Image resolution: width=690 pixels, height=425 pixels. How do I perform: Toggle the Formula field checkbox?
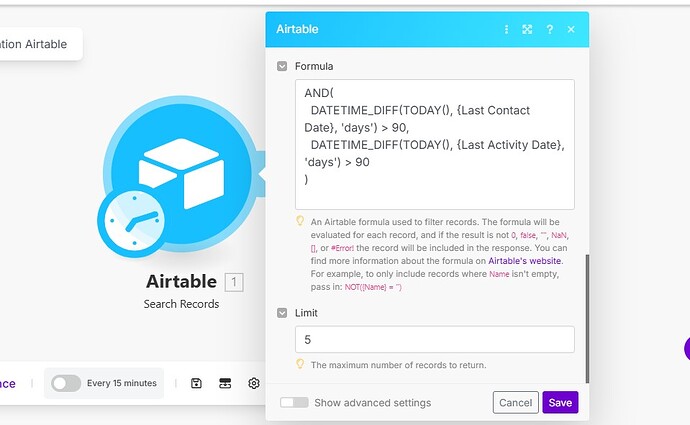coord(282,66)
